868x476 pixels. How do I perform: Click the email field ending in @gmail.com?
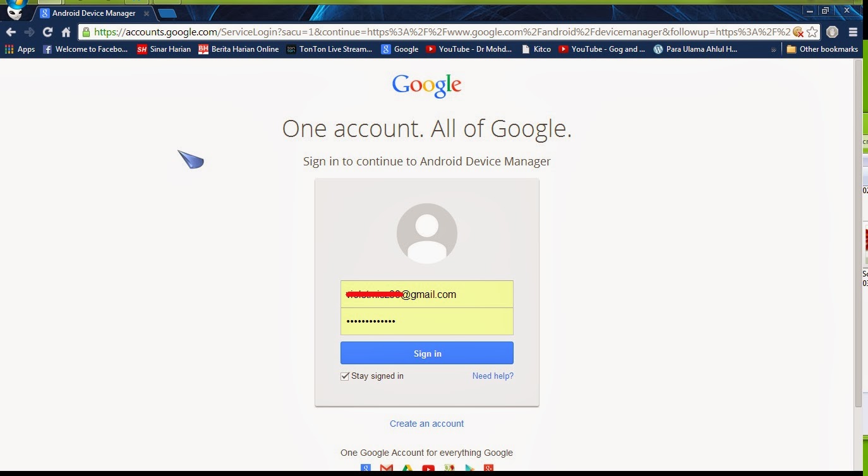(x=427, y=294)
